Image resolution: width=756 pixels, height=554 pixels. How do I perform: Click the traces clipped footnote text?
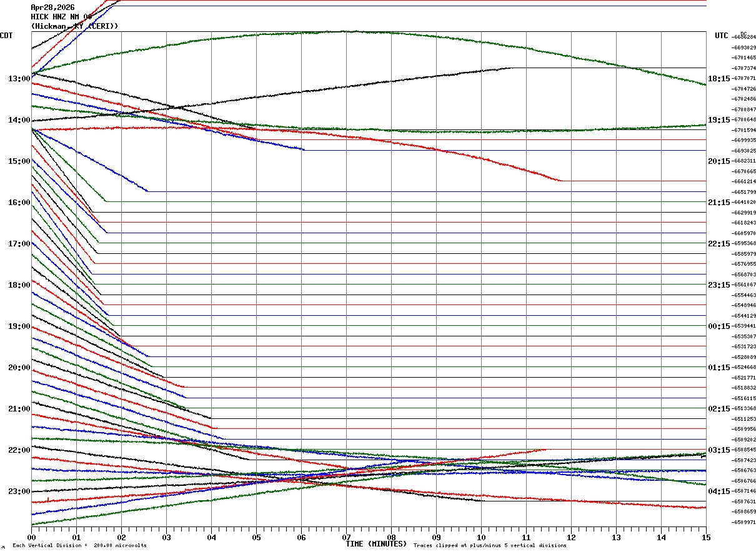tap(490, 546)
